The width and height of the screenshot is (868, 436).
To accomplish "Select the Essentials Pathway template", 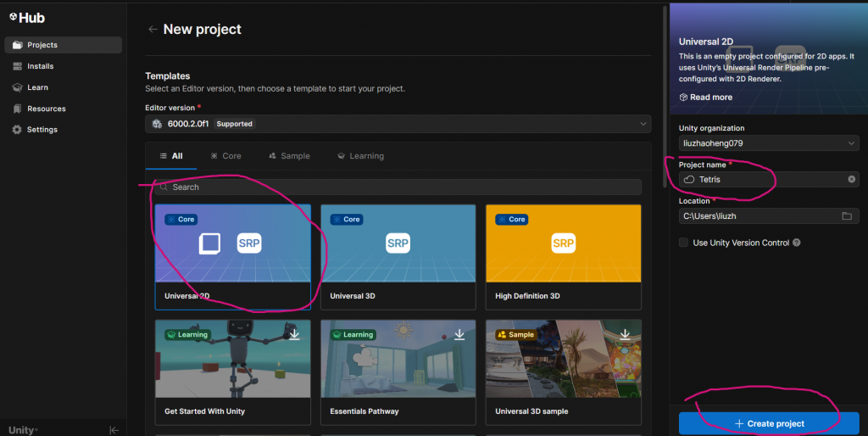I will [398, 372].
